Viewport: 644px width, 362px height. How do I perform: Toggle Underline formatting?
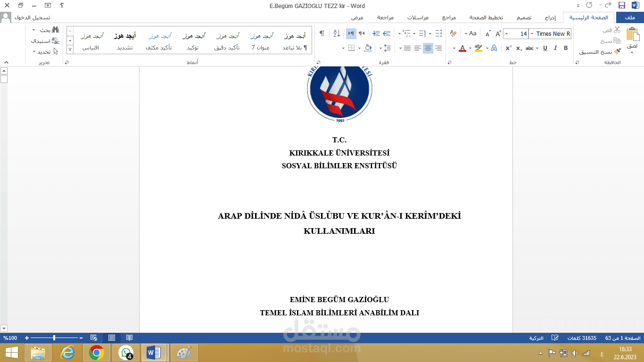coord(545,48)
